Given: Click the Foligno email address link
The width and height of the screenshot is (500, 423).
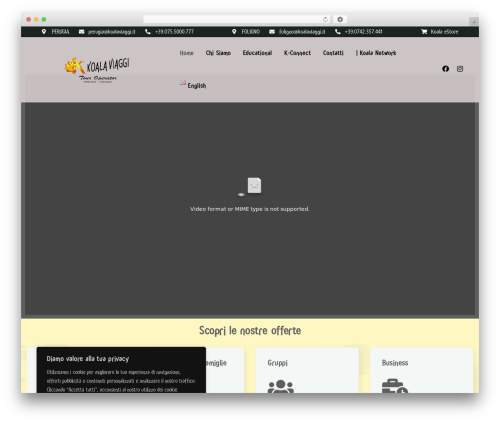Looking at the screenshot, I should (x=302, y=32).
